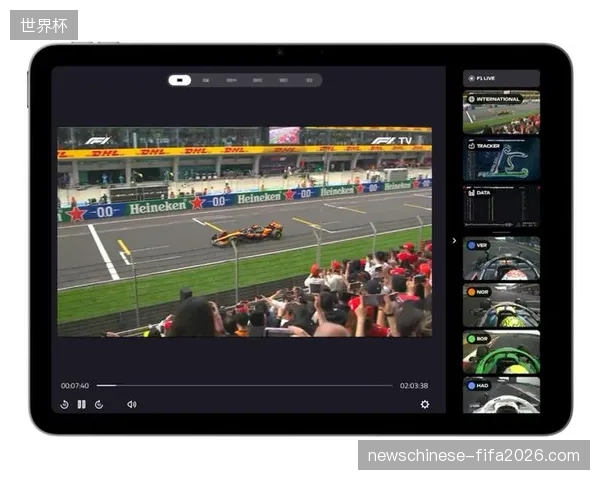Watch the VER onboard camera

(501, 258)
